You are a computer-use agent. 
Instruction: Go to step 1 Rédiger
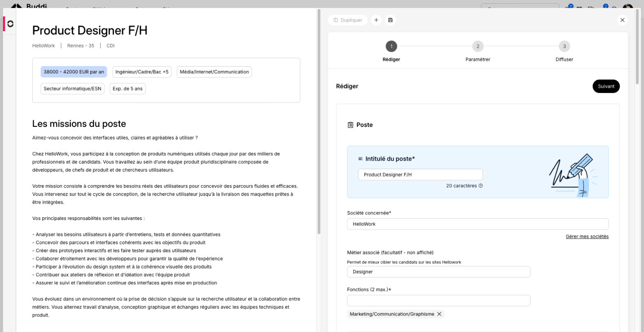(391, 47)
